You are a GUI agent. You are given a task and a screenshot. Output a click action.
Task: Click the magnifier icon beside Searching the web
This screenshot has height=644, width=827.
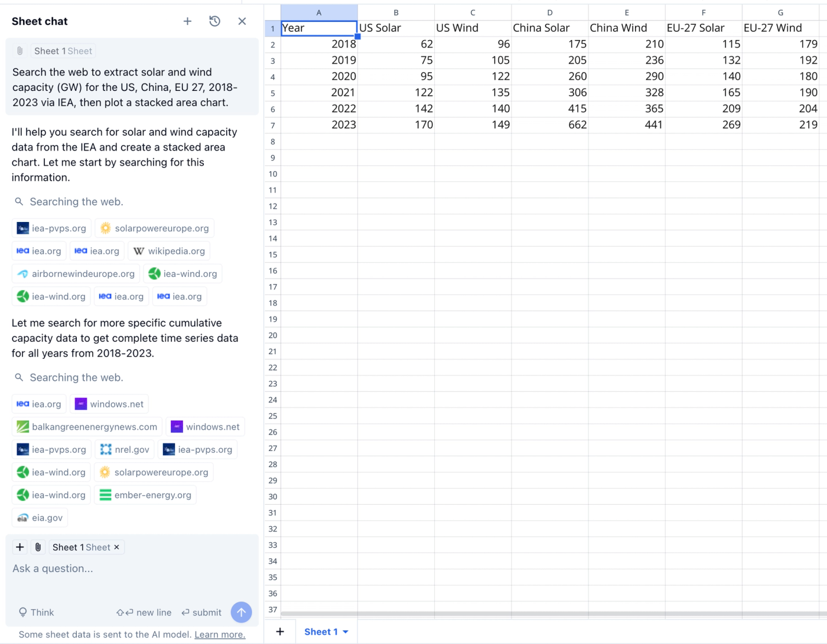[x=19, y=201]
